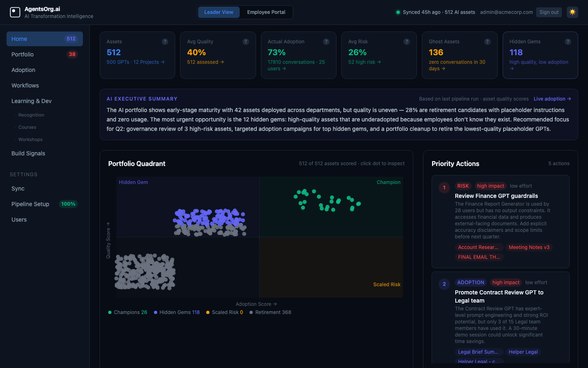Switch to Employee Portal view

(266, 12)
